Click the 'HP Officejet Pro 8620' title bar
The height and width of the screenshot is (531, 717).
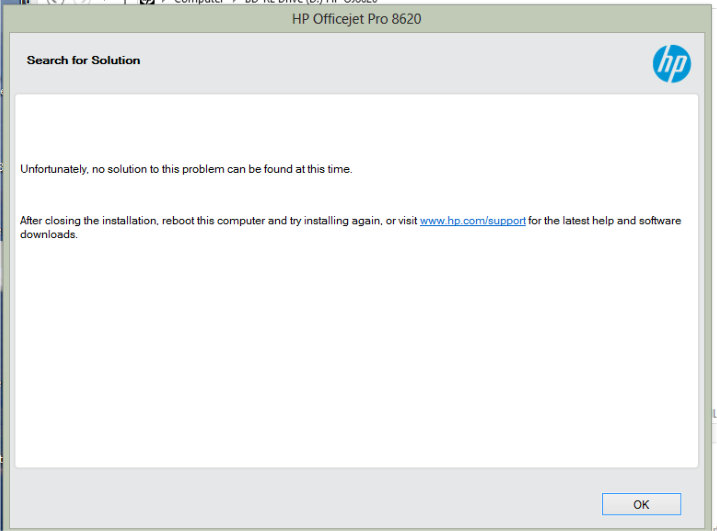[357, 19]
